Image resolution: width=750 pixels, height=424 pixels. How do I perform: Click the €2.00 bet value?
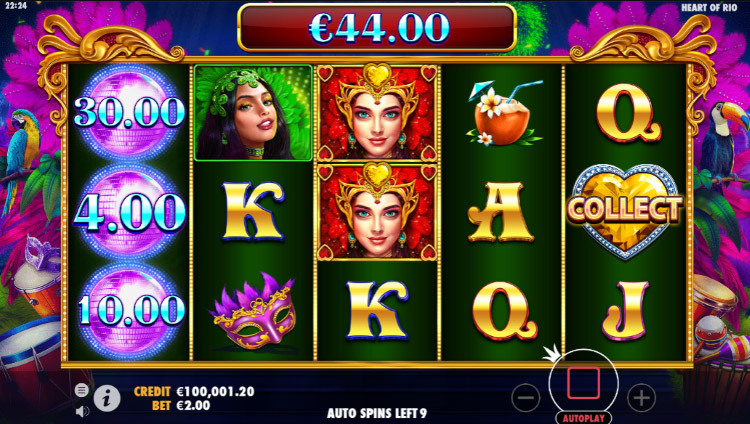pos(193,406)
